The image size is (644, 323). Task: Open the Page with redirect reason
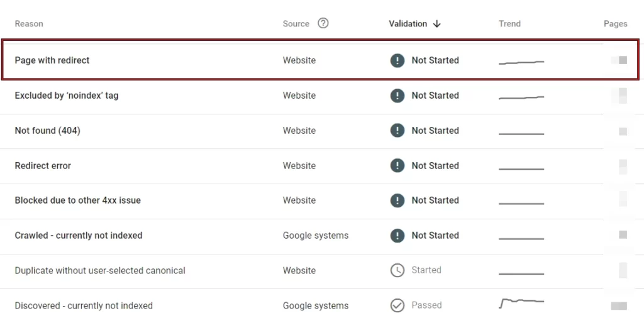52,60
